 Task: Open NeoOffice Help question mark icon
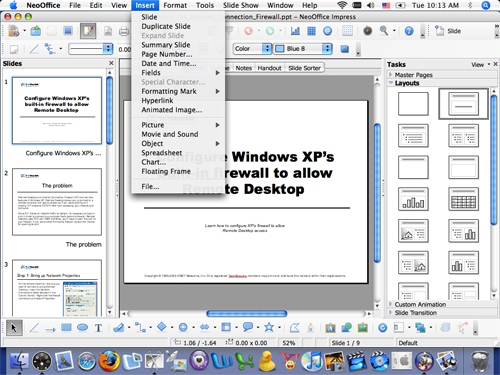coord(409,31)
